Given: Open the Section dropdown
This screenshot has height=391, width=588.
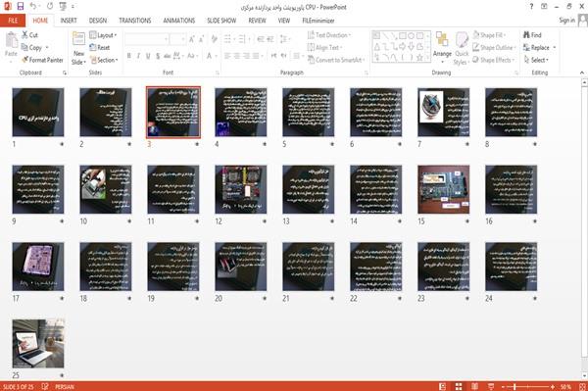Looking at the screenshot, I should [104, 60].
